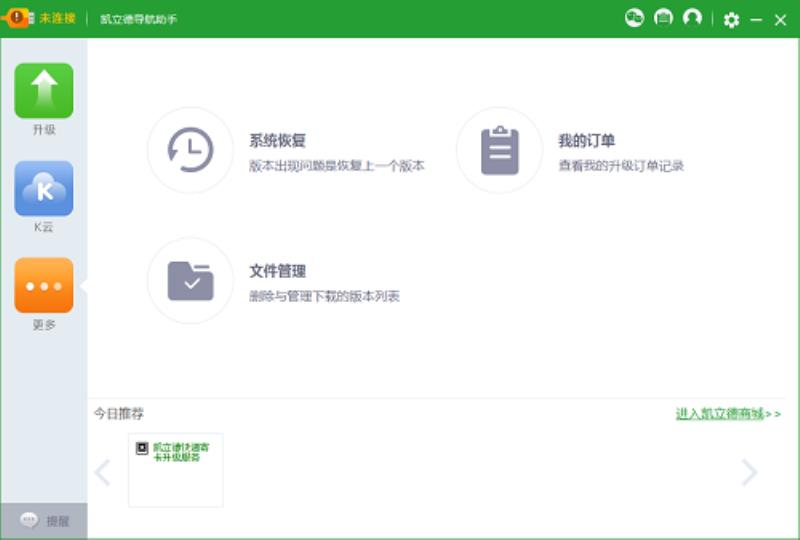This screenshot has width=800, height=540.
Task: Click the 更多 label under orange icon
Action: coord(44,325)
